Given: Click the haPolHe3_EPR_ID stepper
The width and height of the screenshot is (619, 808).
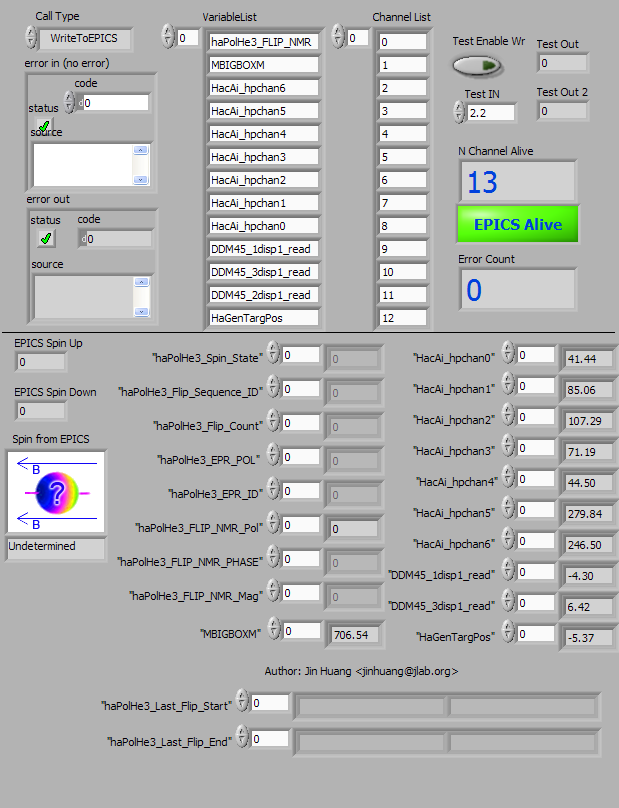Looking at the screenshot, I should pyautogui.click(x=274, y=490).
